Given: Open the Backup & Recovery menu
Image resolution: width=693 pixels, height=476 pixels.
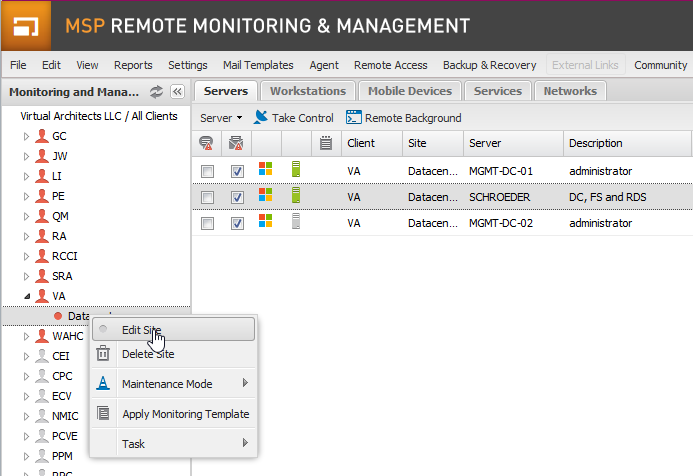Looking at the screenshot, I should (490, 65).
